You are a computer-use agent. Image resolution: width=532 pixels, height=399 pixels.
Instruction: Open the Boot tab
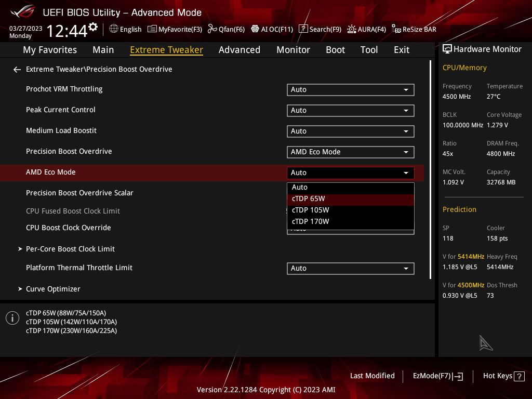pyautogui.click(x=335, y=50)
